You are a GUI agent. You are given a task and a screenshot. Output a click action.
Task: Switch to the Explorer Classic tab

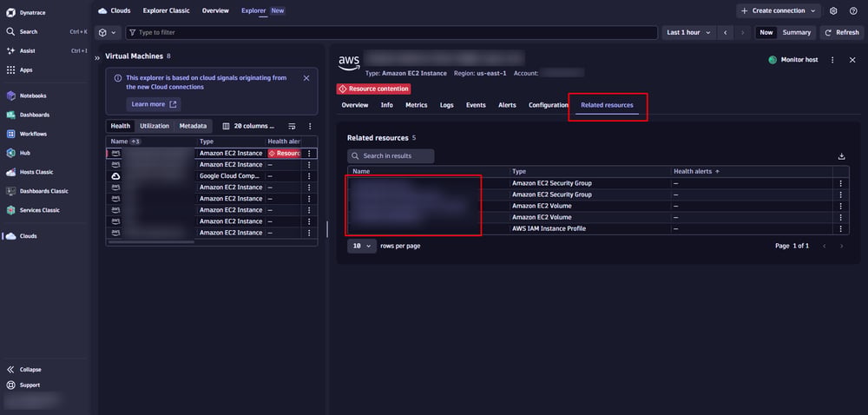coord(166,10)
